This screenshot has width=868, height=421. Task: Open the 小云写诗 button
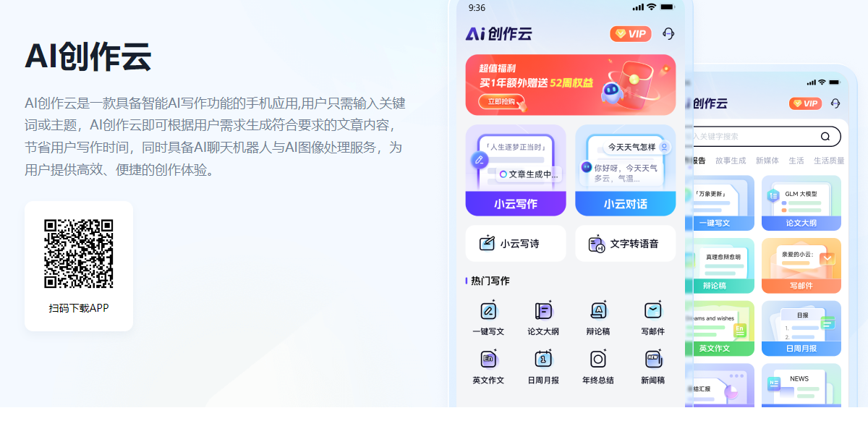point(516,243)
